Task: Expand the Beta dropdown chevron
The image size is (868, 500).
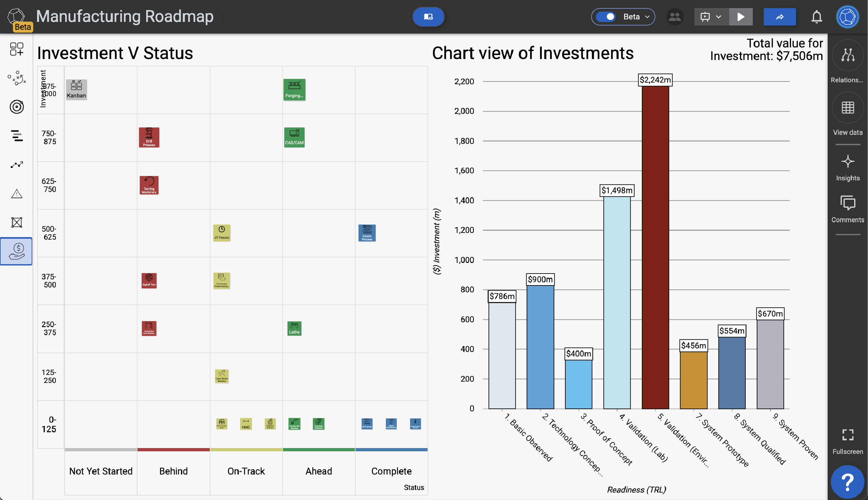Action: [x=648, y=16]
